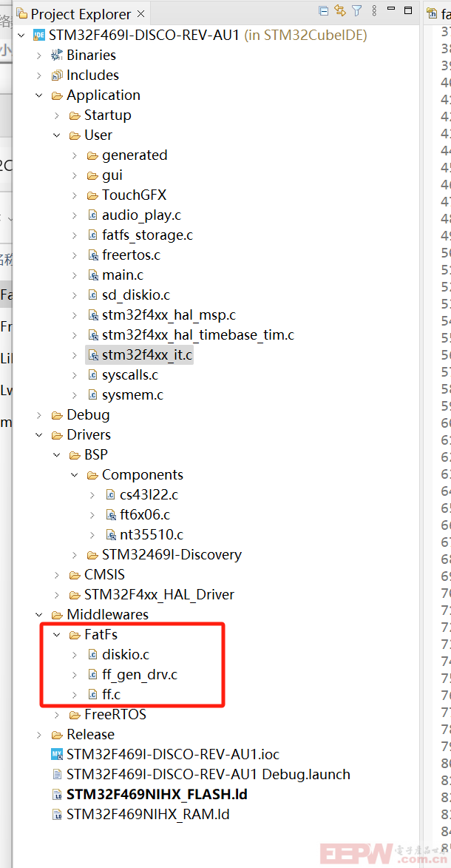This screenshot has height=868, width=451.
Task: Click the diskio.c file icon
Action: pyautogui.click(x=92, y=654)
